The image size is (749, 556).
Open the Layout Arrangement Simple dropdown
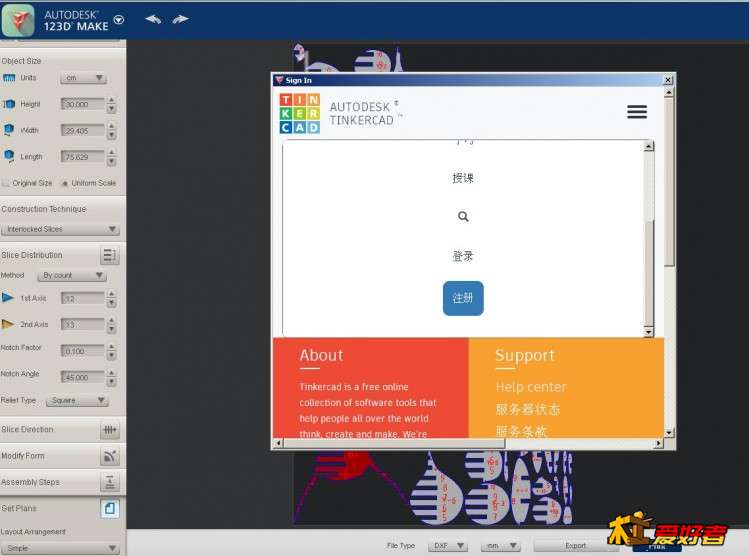(60, 548)
